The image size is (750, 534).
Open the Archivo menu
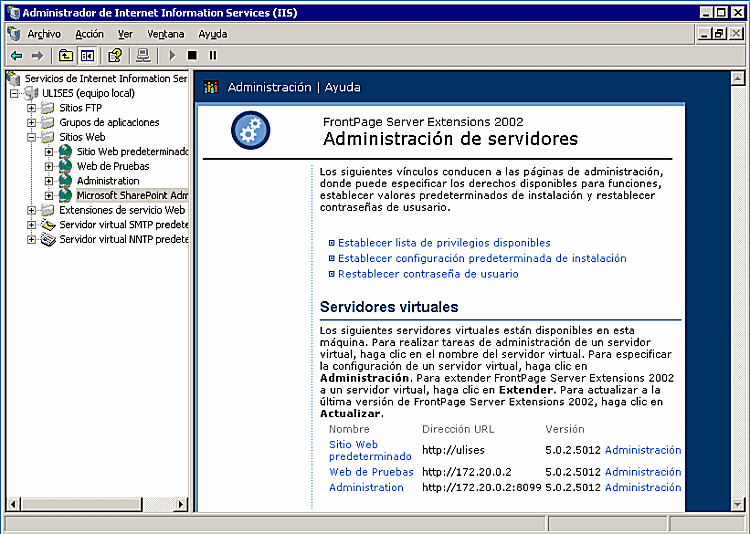coord(44,34)
